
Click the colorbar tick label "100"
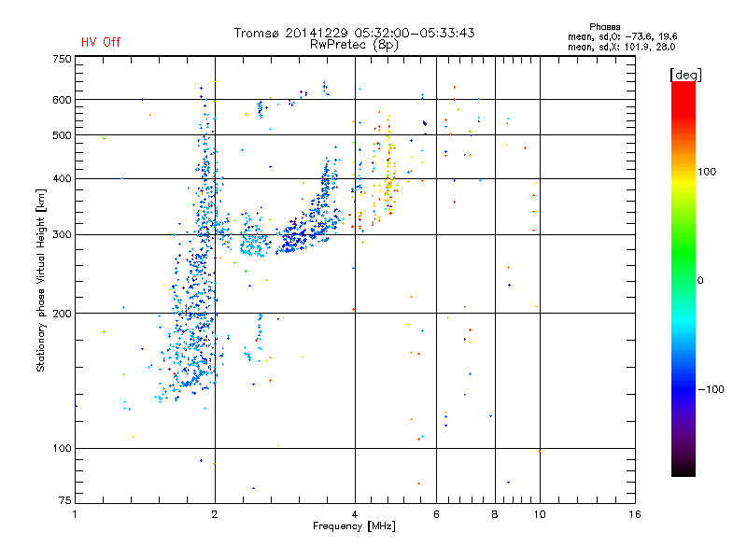point(707,172)
